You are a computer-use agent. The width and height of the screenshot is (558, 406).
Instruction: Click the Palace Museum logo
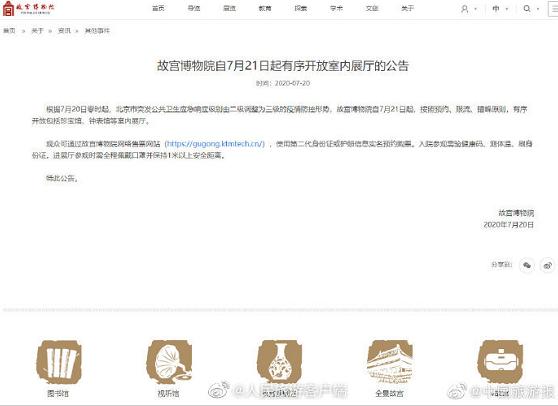point(28,9)
